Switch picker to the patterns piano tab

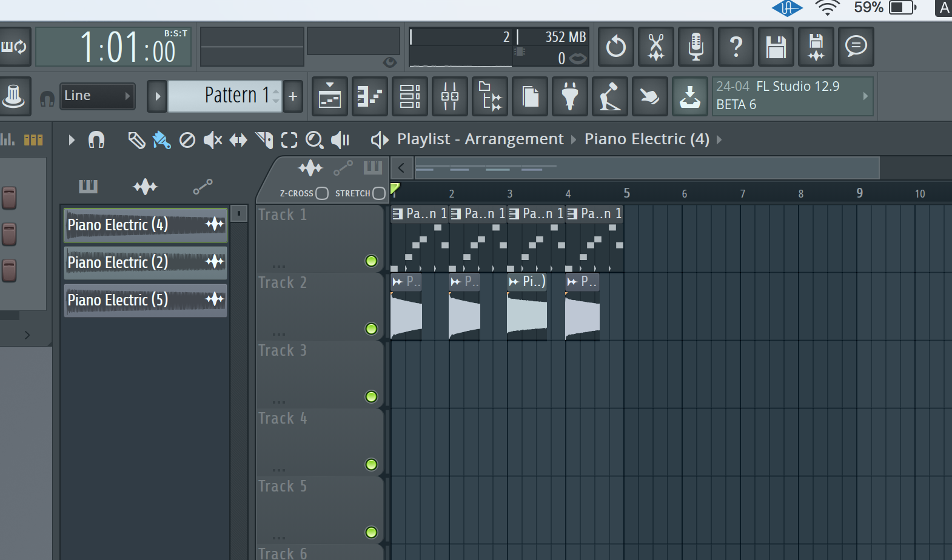tap(88, 187)
